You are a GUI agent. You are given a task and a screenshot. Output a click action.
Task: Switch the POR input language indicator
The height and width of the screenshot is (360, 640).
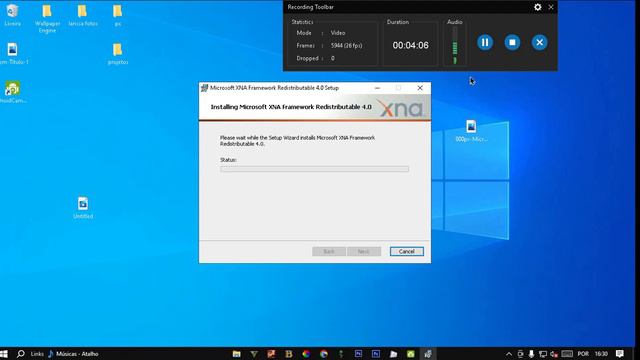click(583, 354)
